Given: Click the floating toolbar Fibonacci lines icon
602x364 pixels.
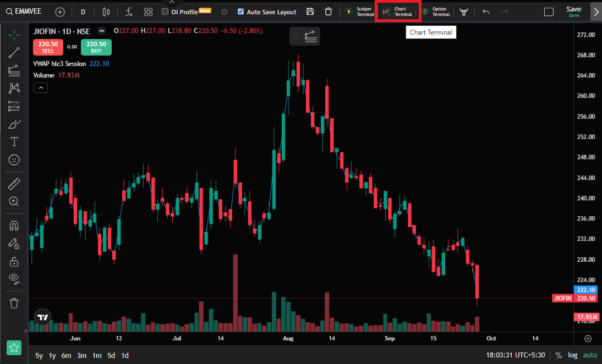Looking at the screenshot, I should pos(310,36).
